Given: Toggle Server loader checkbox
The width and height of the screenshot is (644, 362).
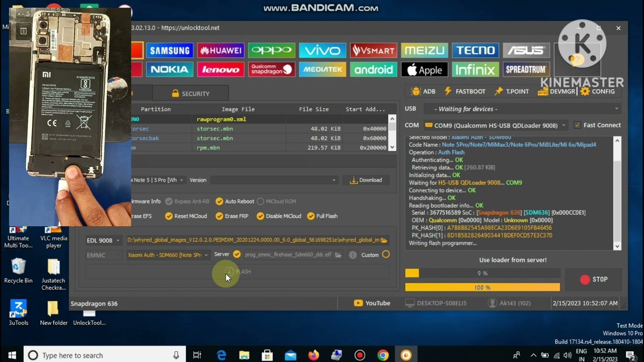Looking at the screenshot, I should tap(237, 255).
